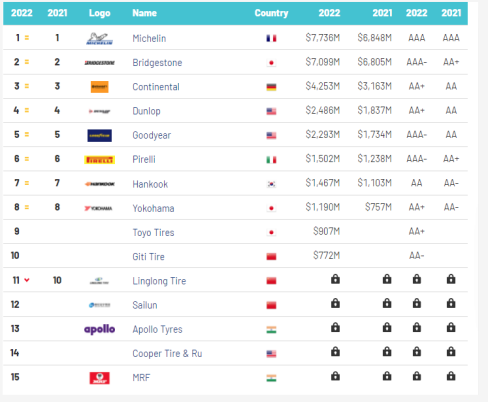The height and width of the screenshot is (402, 489).
Task: Click the Hankook logo
Action: [x=100, y=184]
